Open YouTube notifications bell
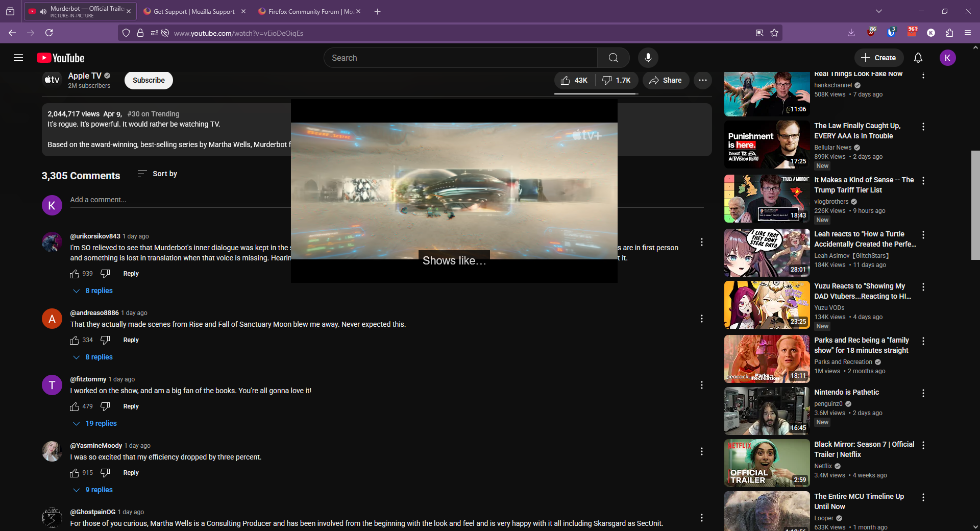This screenshot has width=980, height=531. (x=918, y=58)
